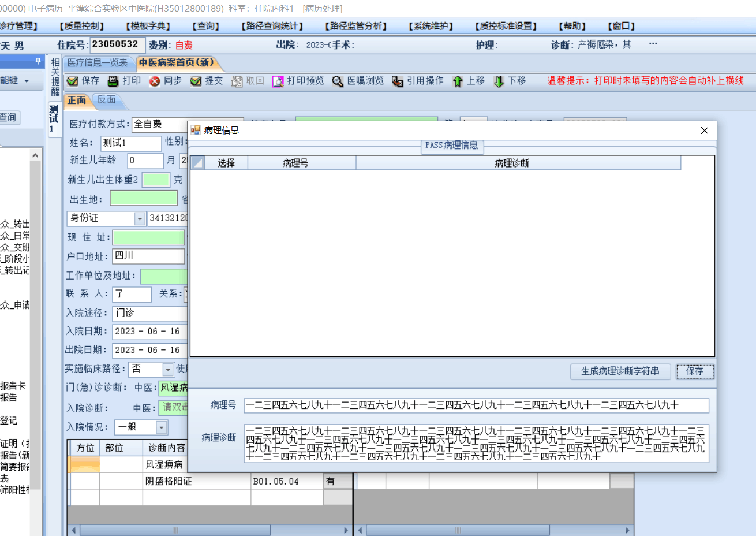The width and height of the screenshot is (756, 536).
Task: Click the 保存 save icon in the toolbar
Action: 73,81
